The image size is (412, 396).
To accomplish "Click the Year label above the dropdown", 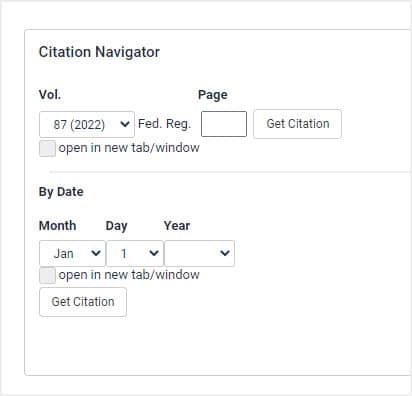I will coord(177,226).
